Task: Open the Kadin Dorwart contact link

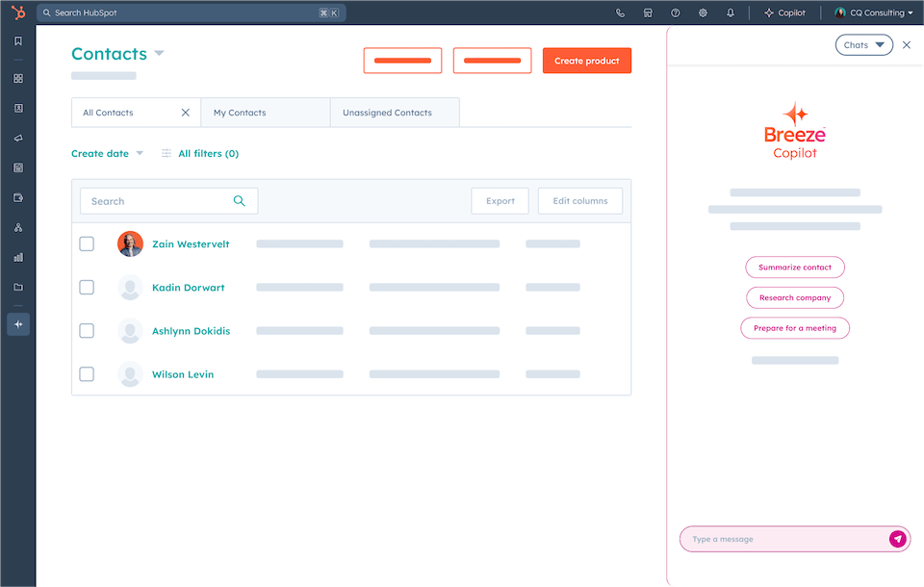Action: coord(189,288)
